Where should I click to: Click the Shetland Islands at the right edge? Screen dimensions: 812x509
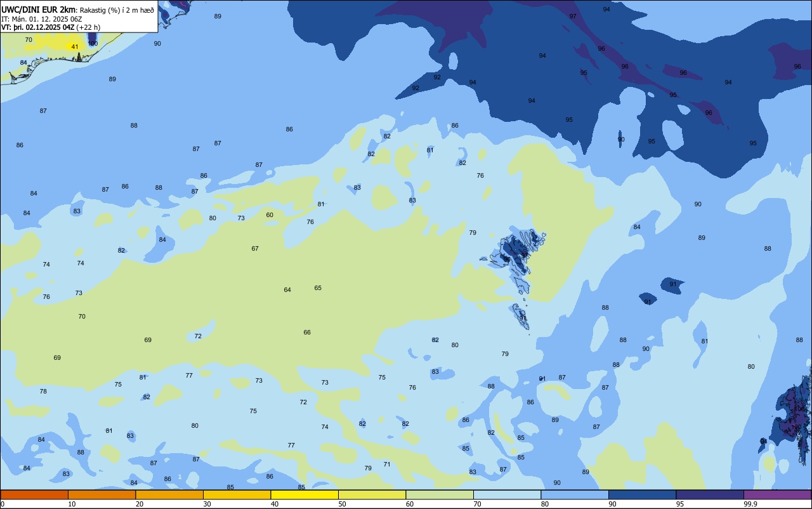[790, 416]
